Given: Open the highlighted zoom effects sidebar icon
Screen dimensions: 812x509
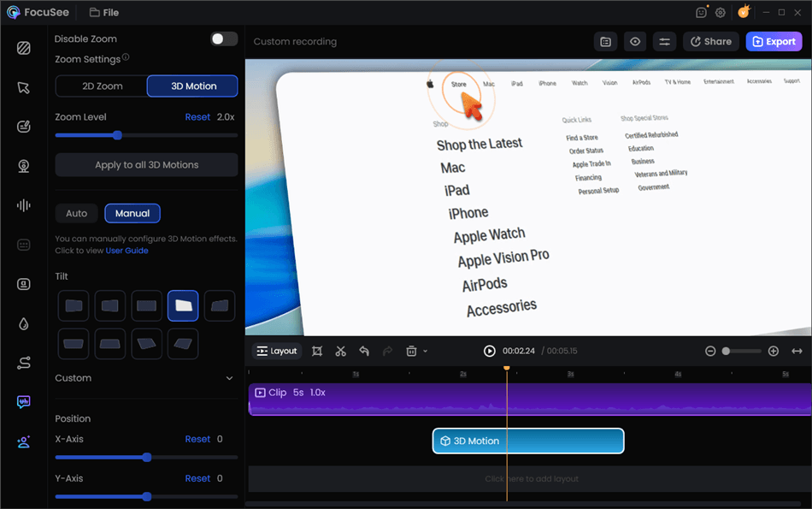Looking at the screenshot, I should pos(23,402).
